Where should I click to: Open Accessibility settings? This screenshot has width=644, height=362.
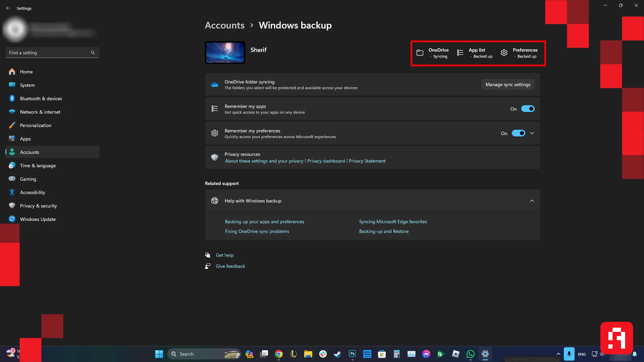tap(52, 192)
